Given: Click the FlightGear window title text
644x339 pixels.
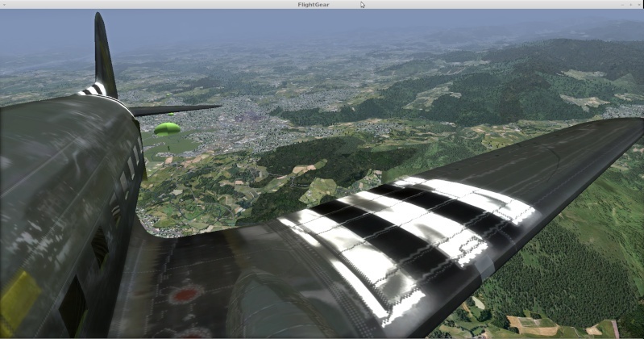Looking at the screenshot, I should 314,5.
